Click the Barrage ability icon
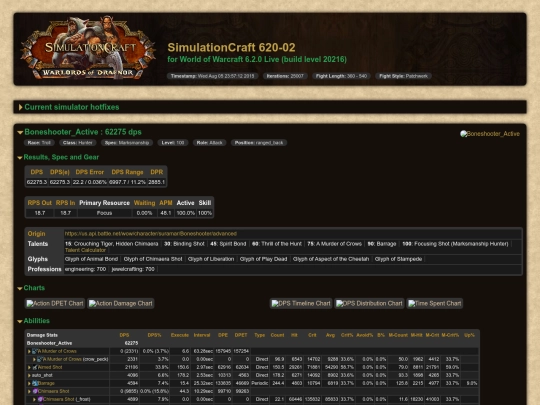540x405 pixels. coord(34,383)
